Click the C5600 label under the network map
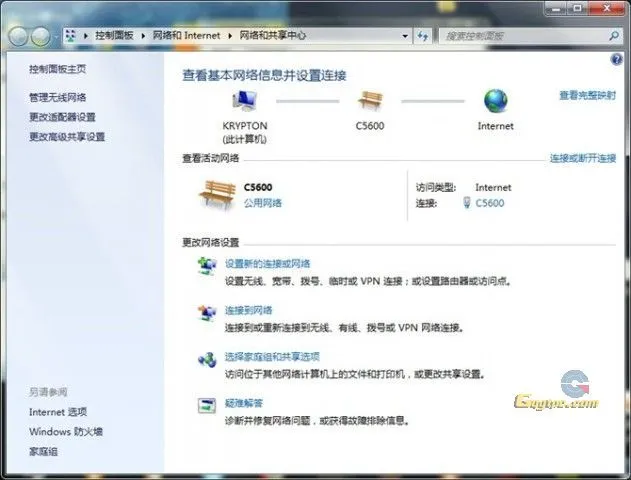 pyautogui.click(x=370, y=126)
